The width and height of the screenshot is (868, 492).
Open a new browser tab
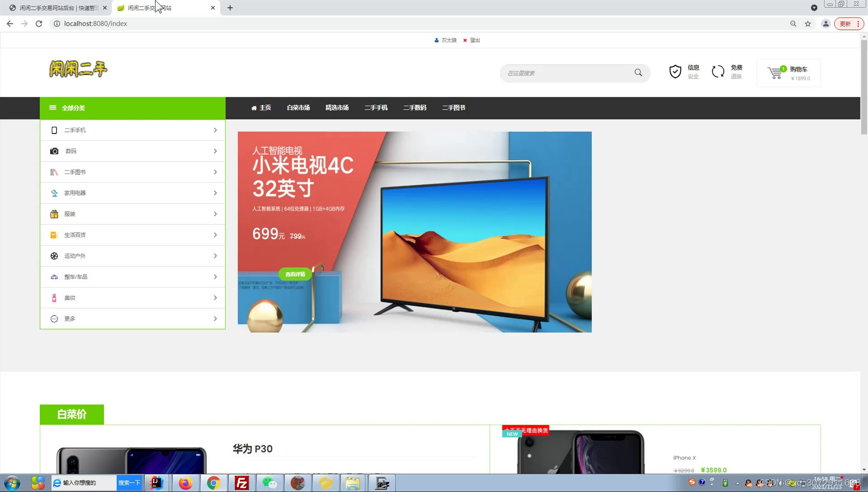click(230, 8)
